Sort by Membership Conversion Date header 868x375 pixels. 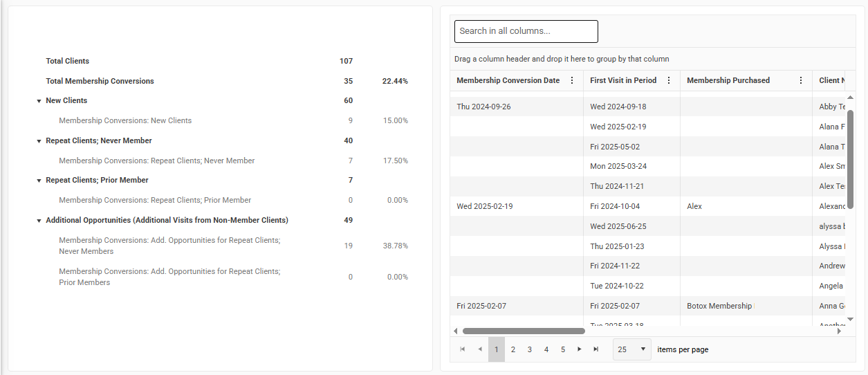click(x=508, y=80)
